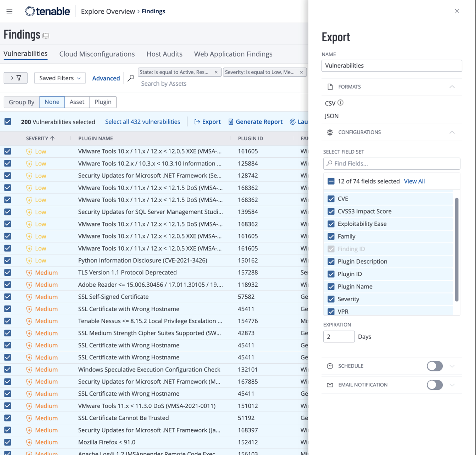Open Web Application Findings tab

[233, 54]
